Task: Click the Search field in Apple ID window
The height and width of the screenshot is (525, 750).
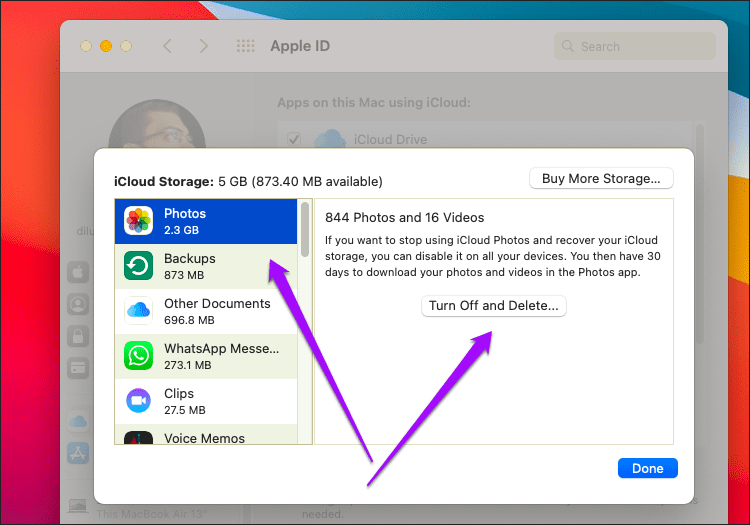Action: coord(635,46)
